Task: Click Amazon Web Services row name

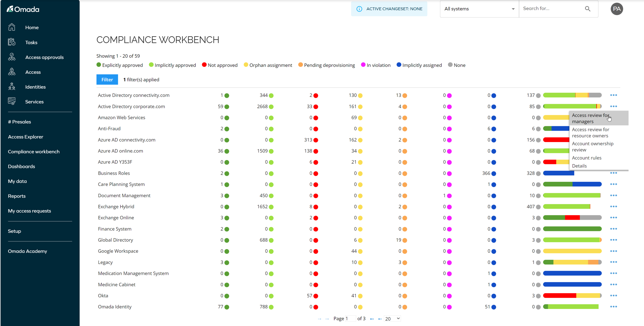Action: [121, 117]
